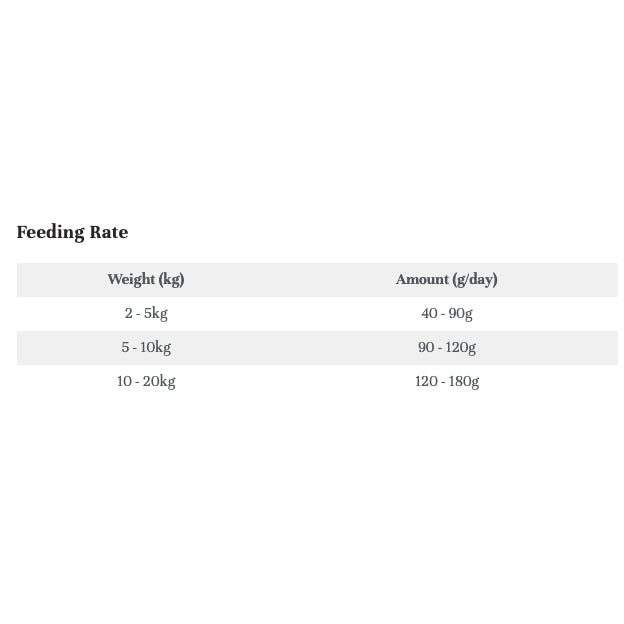Click "90" in the "90 - 120g" cell
The height and width of the screenshot is (624, 624).
click(x=426, y=348)
